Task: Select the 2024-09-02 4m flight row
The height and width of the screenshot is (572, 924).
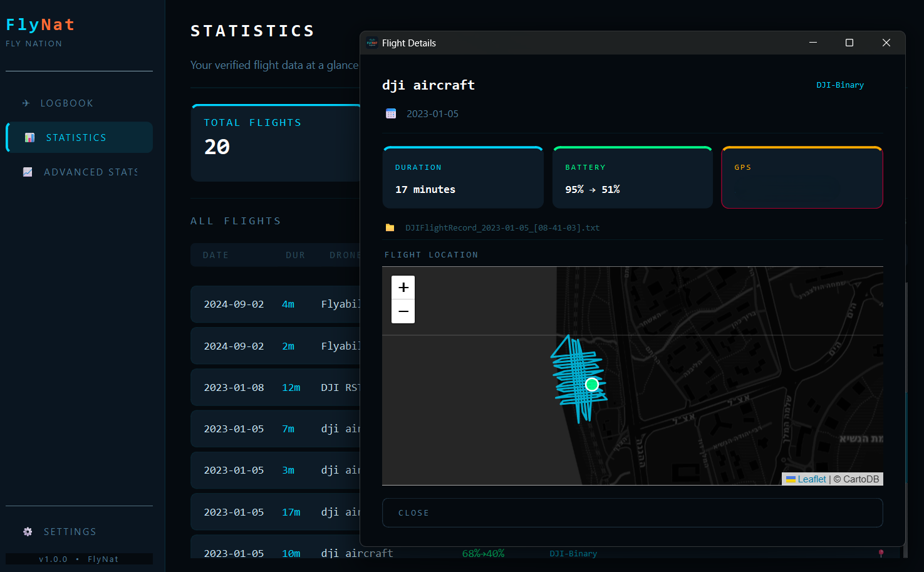Action: click(276, 304)
